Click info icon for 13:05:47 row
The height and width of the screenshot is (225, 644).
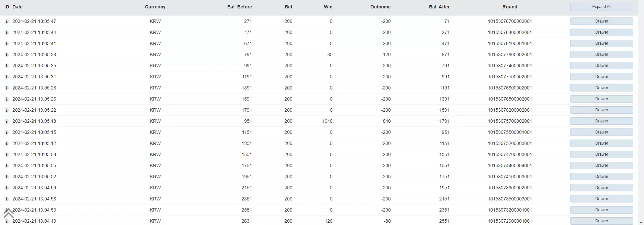6,21
